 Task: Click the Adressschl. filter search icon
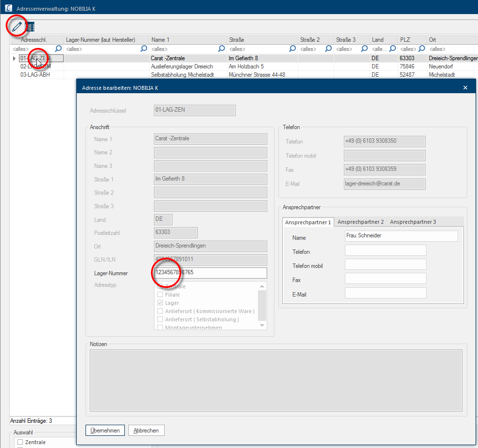[x=58, y=49]
